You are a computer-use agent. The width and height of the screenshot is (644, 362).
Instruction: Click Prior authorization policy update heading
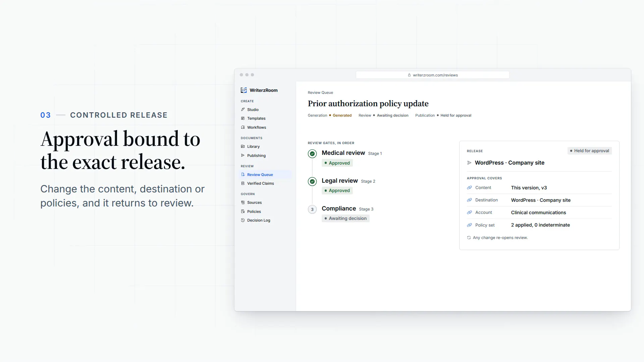point(368,104)
